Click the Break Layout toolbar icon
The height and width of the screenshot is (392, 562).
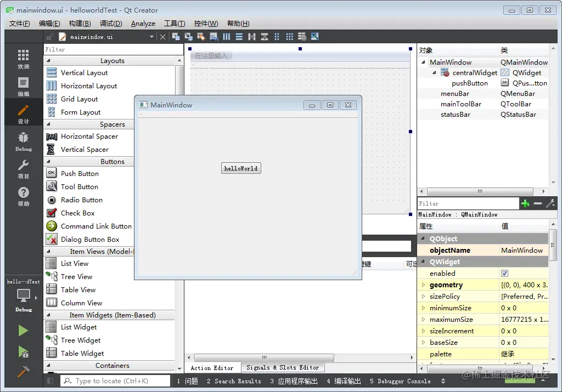tap(302, 37)
